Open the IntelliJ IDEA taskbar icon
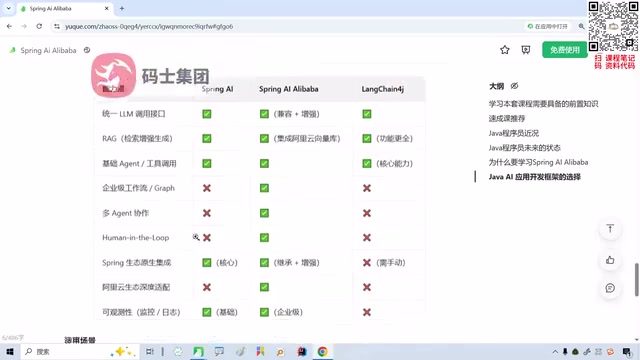 pyautogui.click(x=302, y=351)
